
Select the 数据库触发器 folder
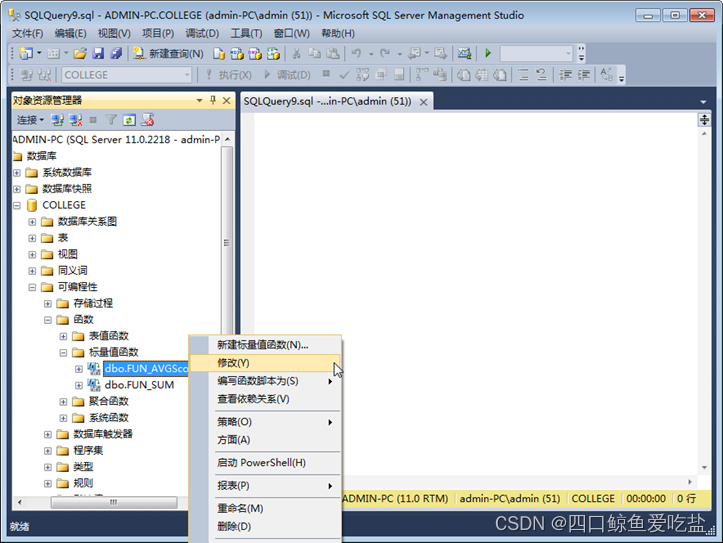103,434
